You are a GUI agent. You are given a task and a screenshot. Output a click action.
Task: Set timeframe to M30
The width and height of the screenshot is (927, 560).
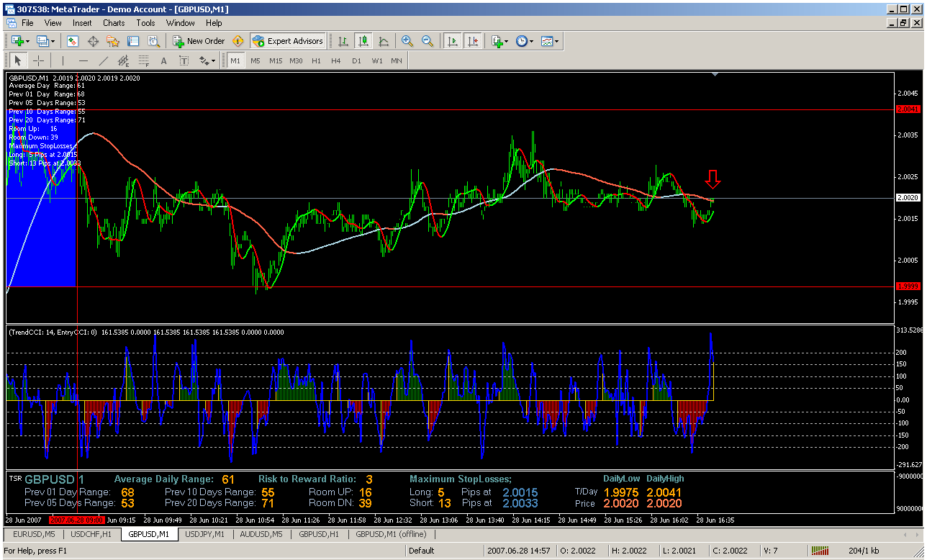pos(296,61)
